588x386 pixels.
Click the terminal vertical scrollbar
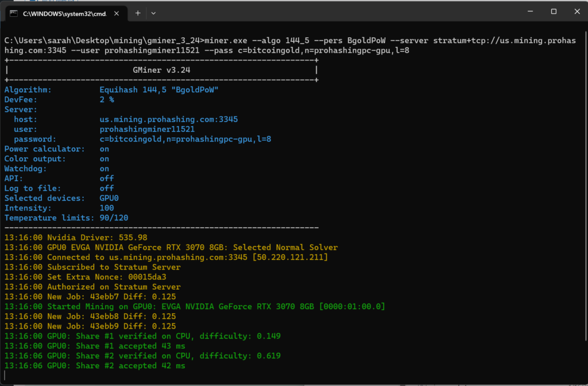coord(586,187)
